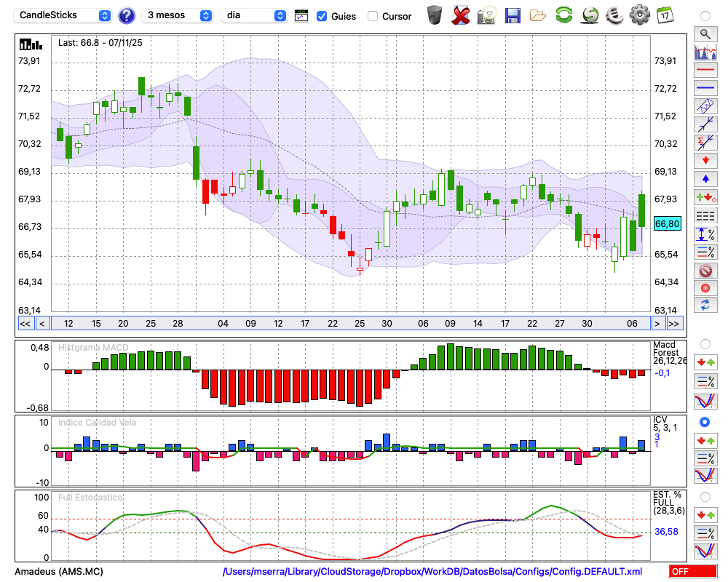Tick the Cursor checkbox
The width and height of the screenshot is (728, 582).
click(x=372, y=16)
